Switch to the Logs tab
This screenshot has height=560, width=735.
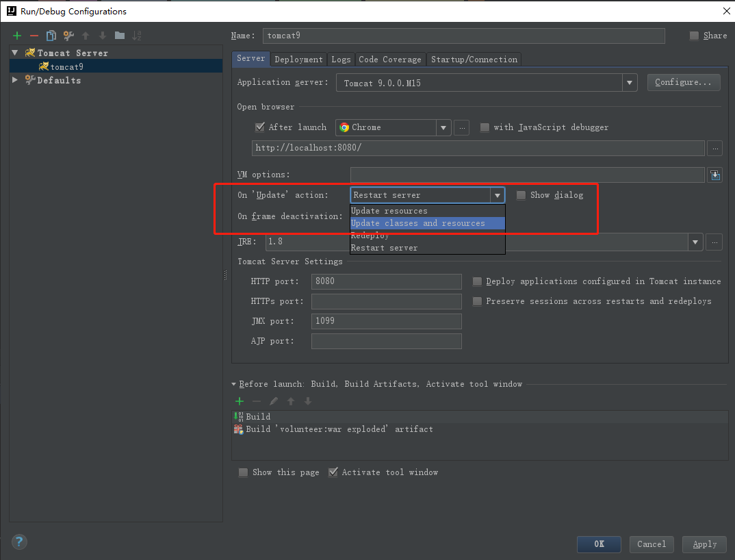point(341,60)
